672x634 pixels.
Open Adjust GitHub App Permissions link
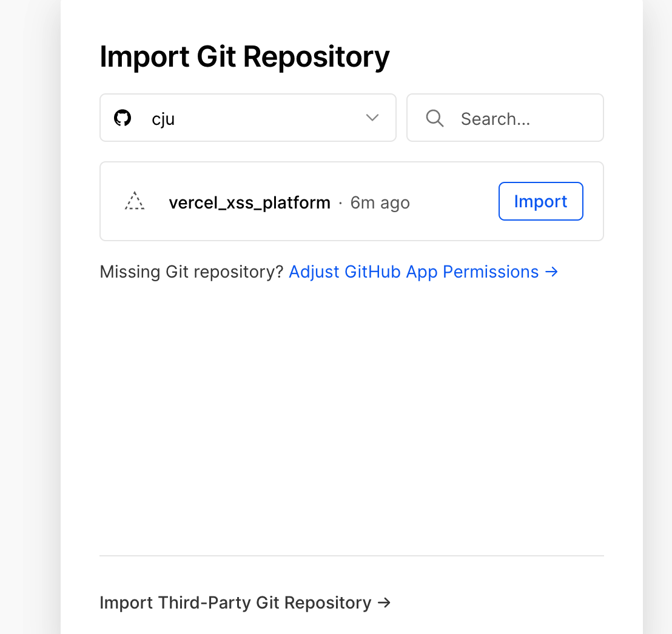point(423,272)
